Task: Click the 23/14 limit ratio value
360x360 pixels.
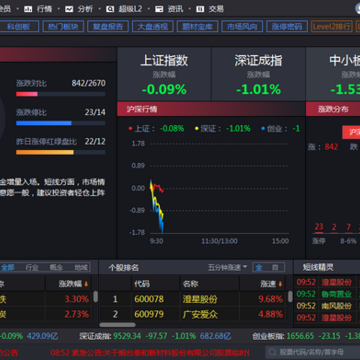Action: pyautogui.click(x=95, y=112)
